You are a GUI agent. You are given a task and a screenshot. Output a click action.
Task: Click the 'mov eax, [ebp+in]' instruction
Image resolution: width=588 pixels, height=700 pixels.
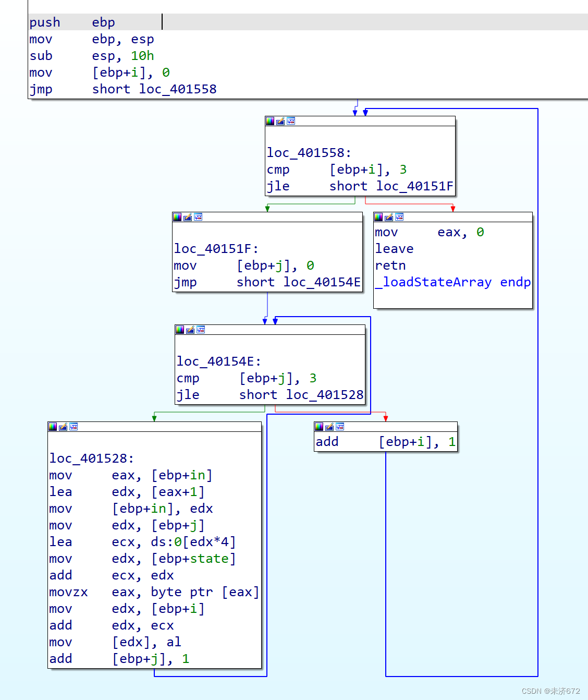[x=131, y=475]
